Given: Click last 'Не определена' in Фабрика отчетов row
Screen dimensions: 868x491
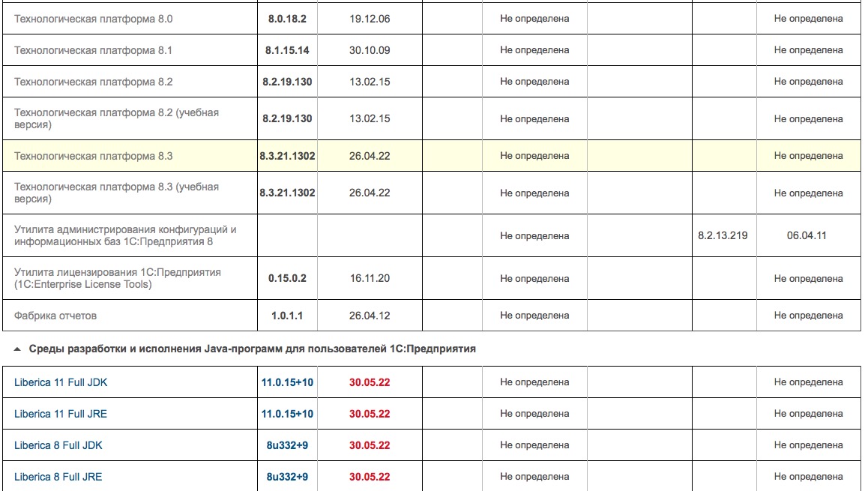Looking at the screenshot, I should 809,316.
